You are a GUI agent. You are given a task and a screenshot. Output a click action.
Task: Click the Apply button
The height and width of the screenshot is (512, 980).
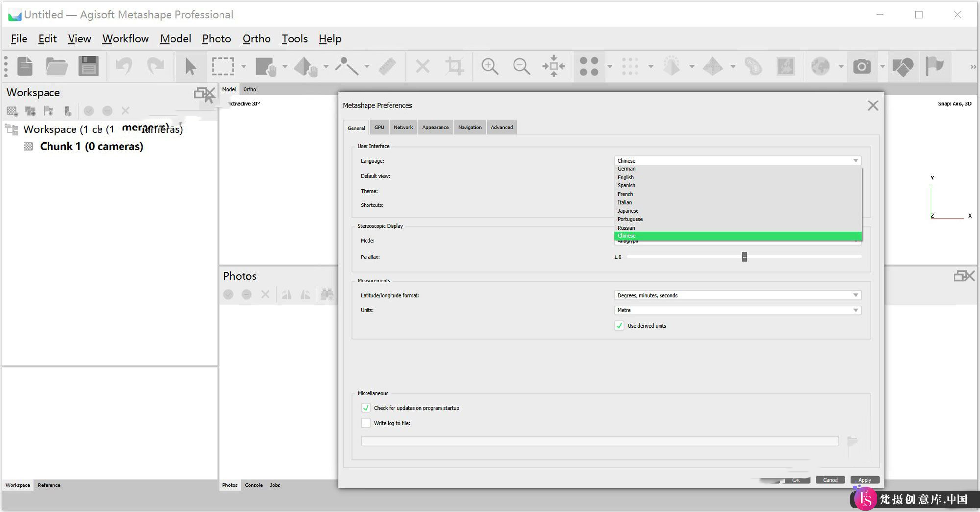(x=865, y=480)
